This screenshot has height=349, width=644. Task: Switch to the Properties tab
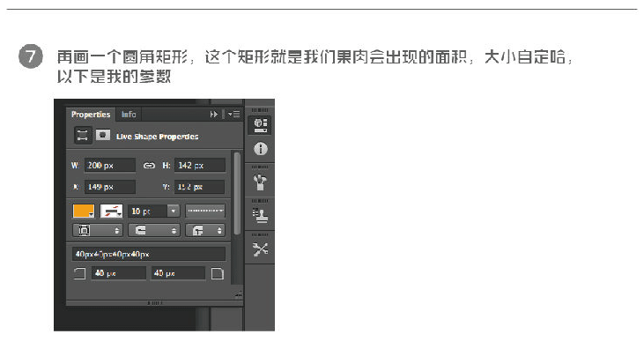tap(91, 115)
